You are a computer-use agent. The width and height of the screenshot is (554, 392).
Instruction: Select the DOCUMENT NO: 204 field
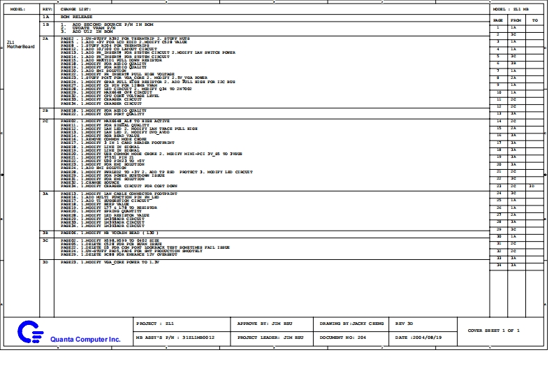click(x=342, y=337)
